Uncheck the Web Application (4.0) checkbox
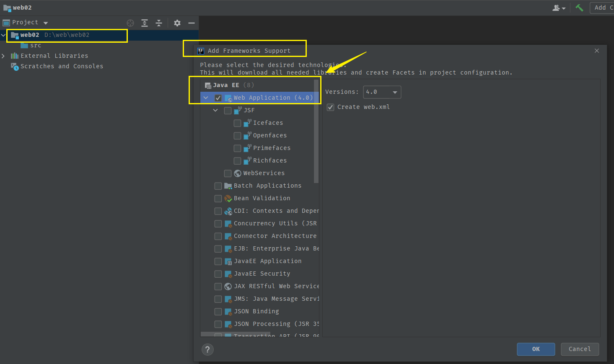The image size is (614, 364). tap(218, 98)
